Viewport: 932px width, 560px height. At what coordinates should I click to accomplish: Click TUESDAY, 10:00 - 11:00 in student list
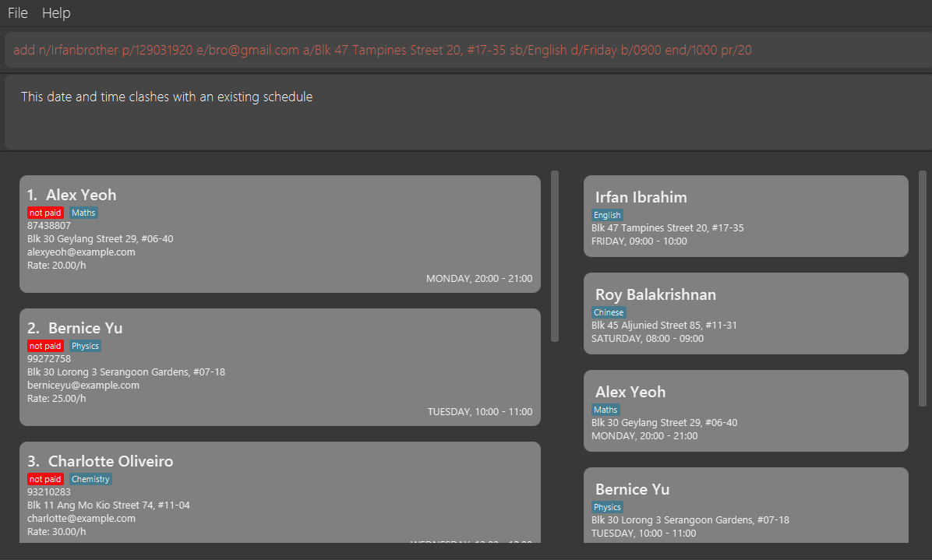click(x=480, y=411)
